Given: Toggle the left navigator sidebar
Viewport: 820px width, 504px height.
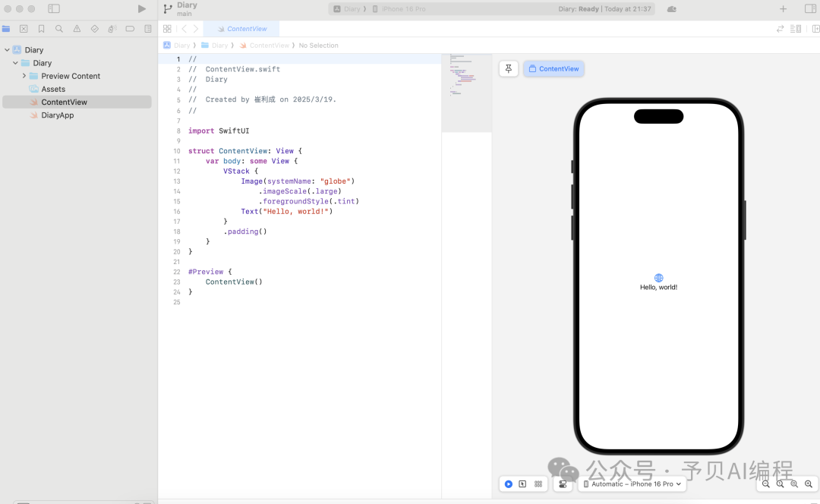Looking at the screenshot, I should 54,9.
